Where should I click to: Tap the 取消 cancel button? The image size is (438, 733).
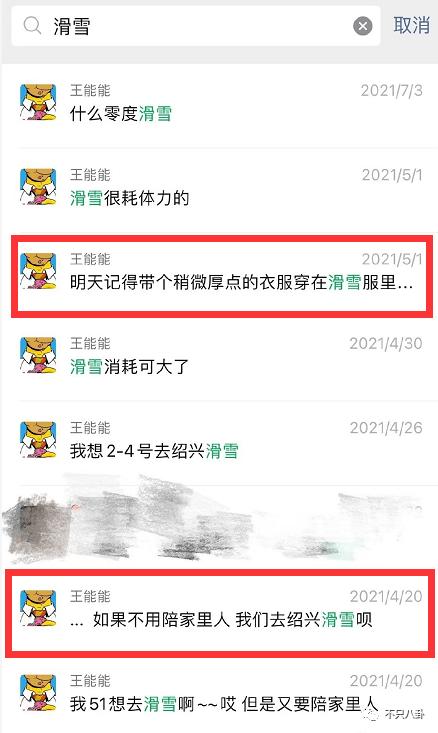(x=411, y=25)
